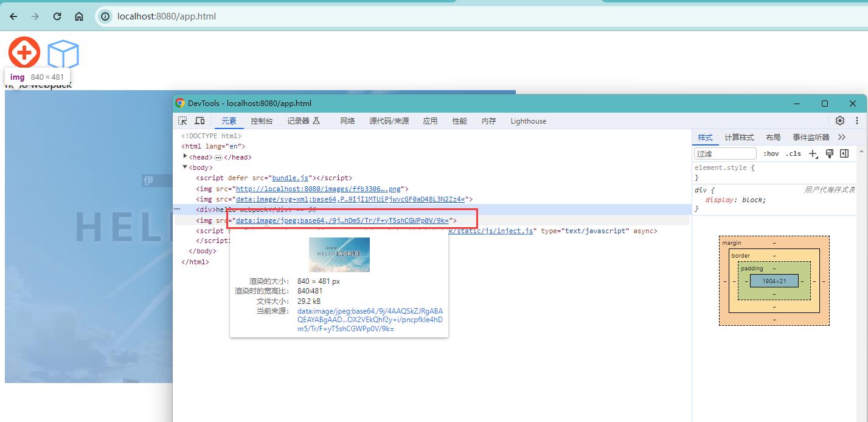Minimize the DevTools window
Viewport: 868px width, 422px height.
point(797,104)
